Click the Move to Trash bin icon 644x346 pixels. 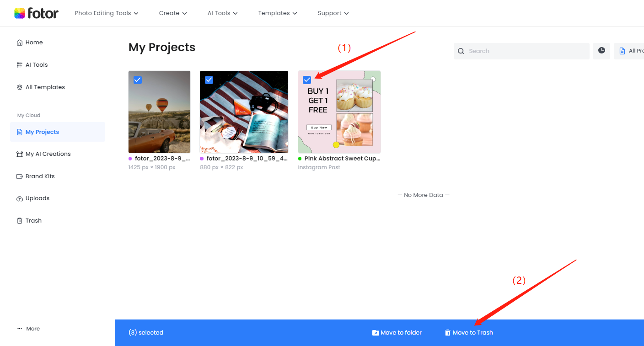click(448, 333)
